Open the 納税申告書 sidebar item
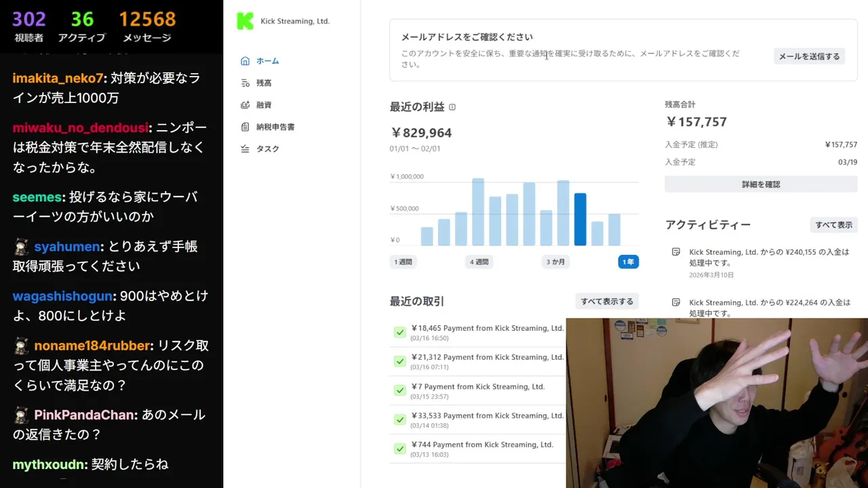Screen dimensions: 868x488 pyautogui.click(x=268, y=127)
